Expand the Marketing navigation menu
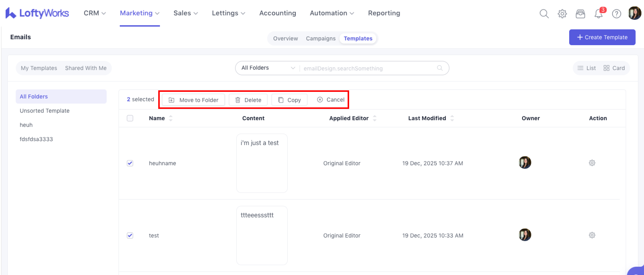Viewport: 644px width, 275px height. click(140, 13)
